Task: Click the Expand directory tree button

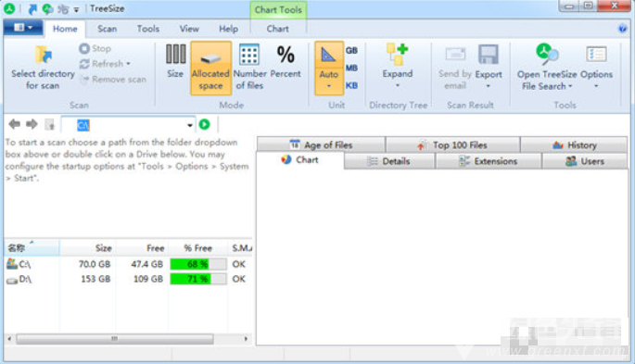Action: click(398, 67)
